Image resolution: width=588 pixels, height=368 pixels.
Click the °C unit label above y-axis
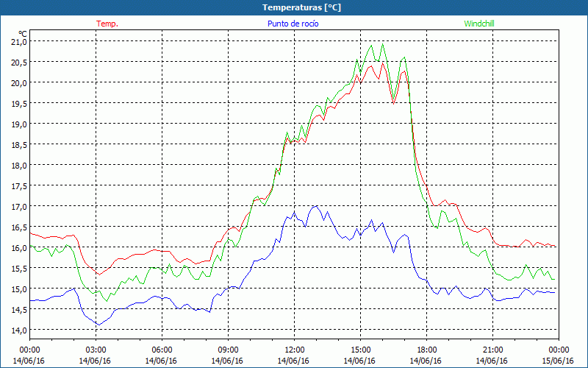[x=22, y=33]
